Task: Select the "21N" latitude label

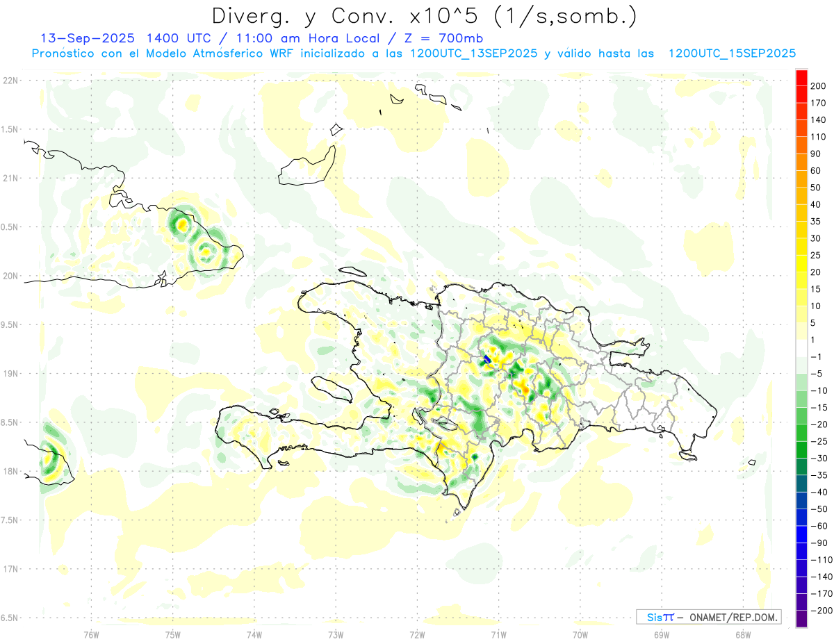Action: pyautogui.click(x=11, y=178)
